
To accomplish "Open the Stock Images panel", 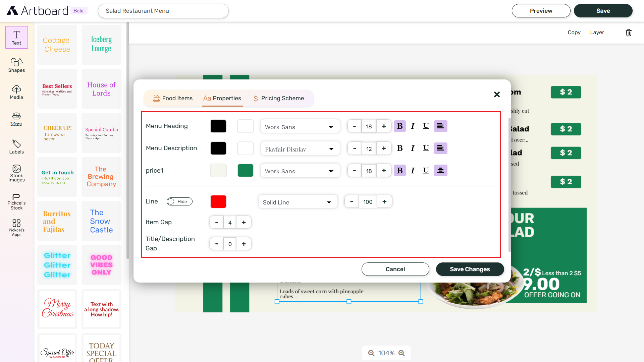I will click(x=16, y=173).
